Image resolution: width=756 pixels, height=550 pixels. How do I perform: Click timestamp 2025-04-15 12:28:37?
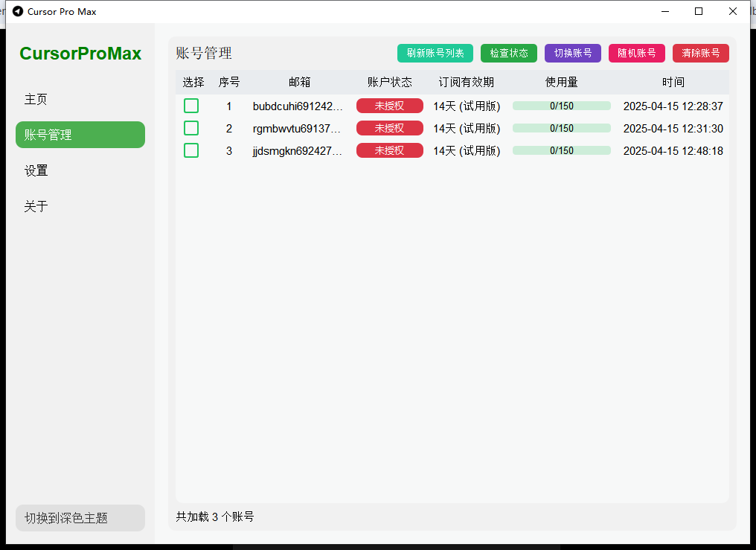[x=673, y=106]
